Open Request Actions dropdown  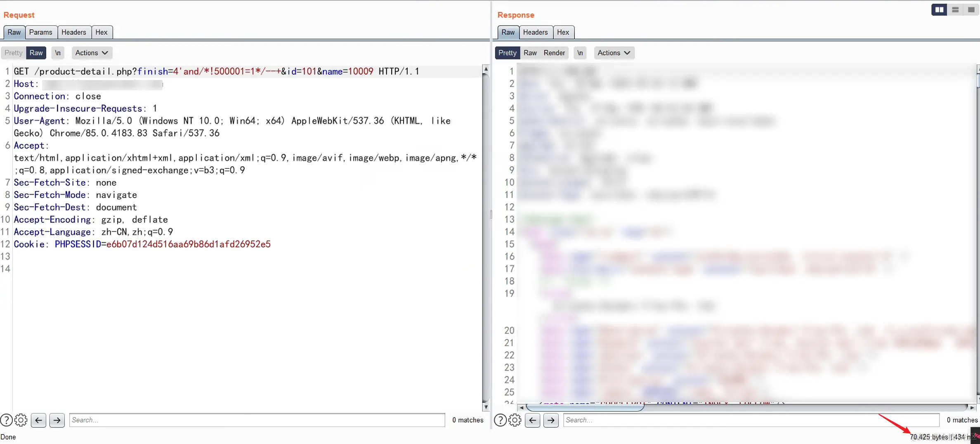click(x=92, y=53)
